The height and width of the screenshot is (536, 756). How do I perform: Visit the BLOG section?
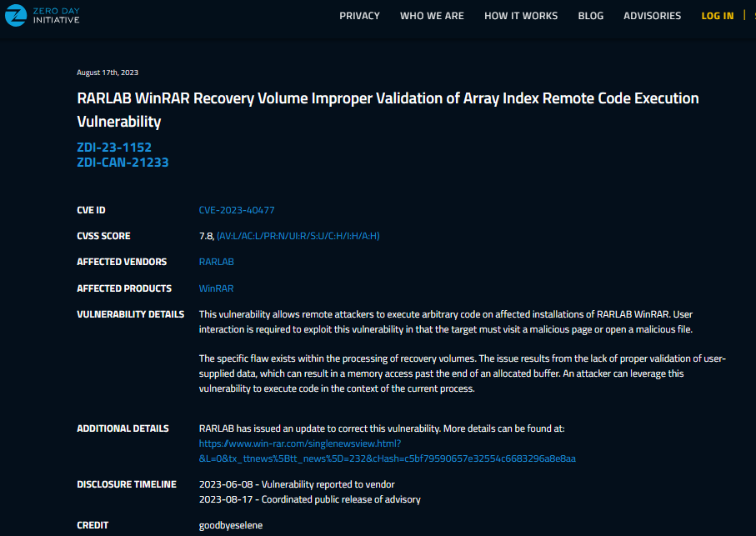591,16
